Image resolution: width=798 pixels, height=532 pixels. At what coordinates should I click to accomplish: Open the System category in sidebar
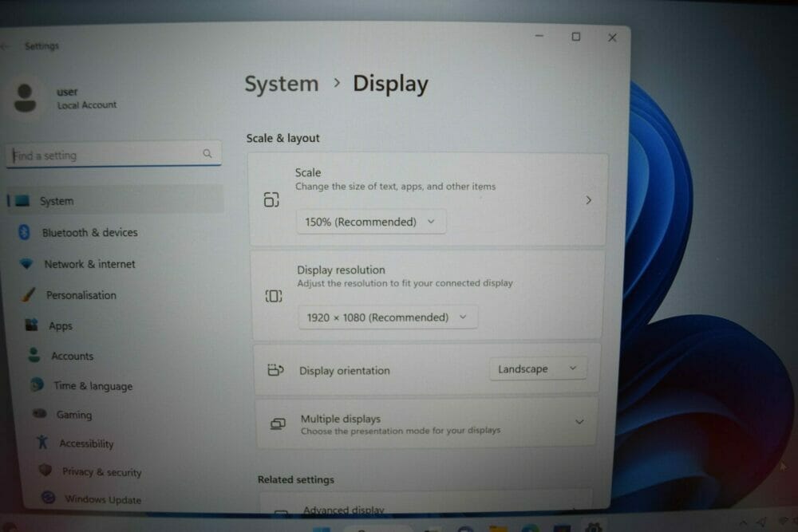pos(114,201)
